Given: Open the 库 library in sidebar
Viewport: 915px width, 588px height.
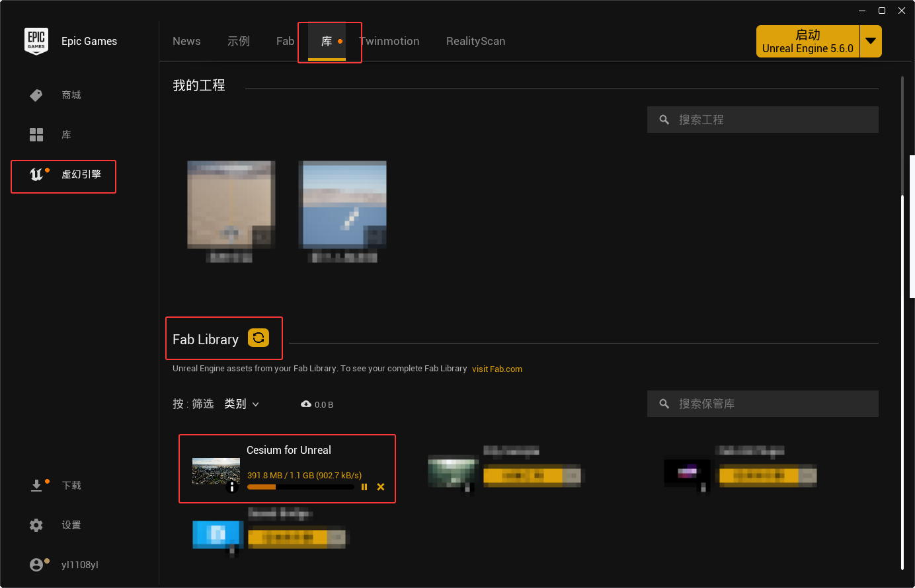Looking at the screenshot, I should pyautogui.click(x=66, y=135).
